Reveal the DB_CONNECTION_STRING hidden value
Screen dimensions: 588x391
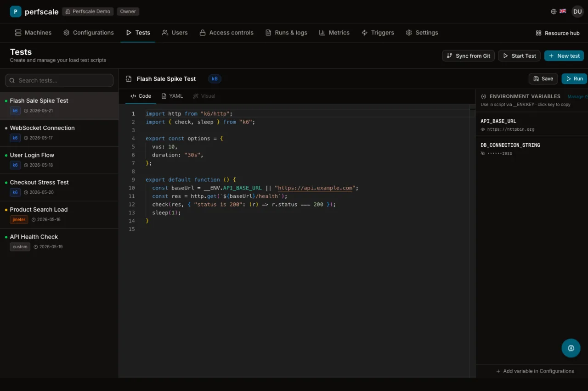point(483,153)
